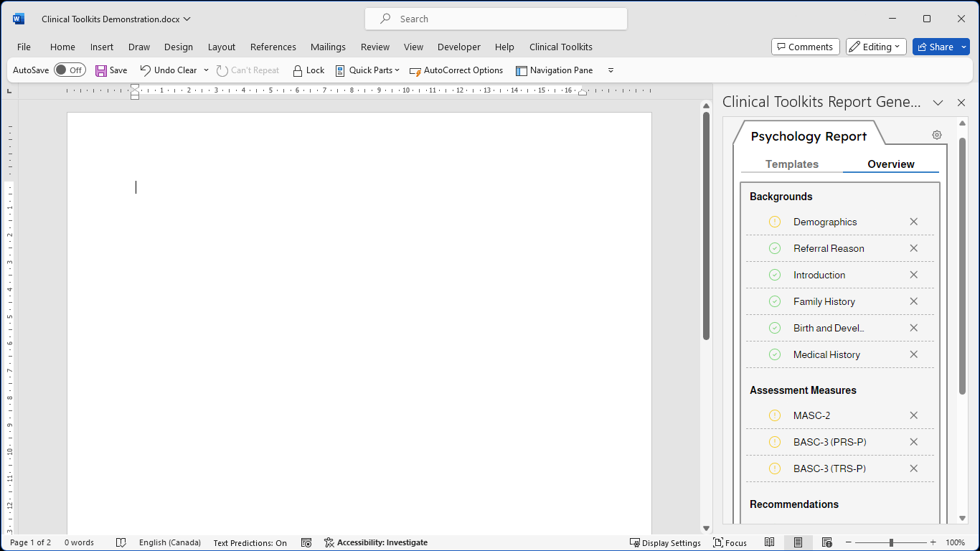Viewport: 980px width, 551px height.
Task: Click Page 1 of 2 indicator
Action: coord(31,542)
